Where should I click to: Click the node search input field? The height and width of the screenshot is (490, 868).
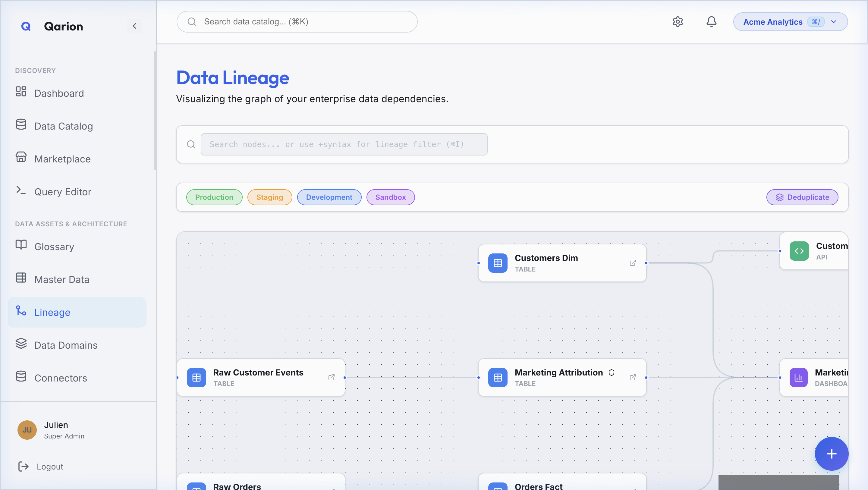pos(344,144)
